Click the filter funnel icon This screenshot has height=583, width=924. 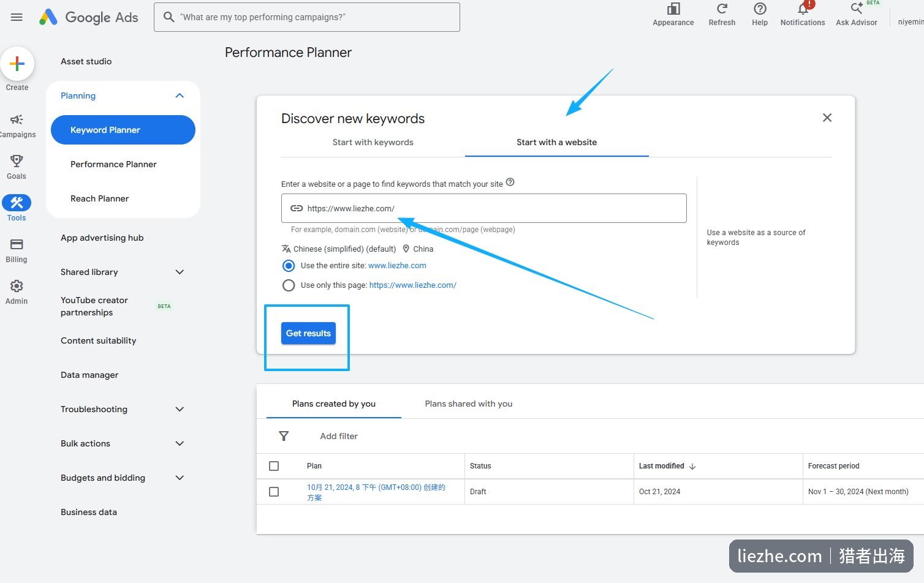pos(284,436)
